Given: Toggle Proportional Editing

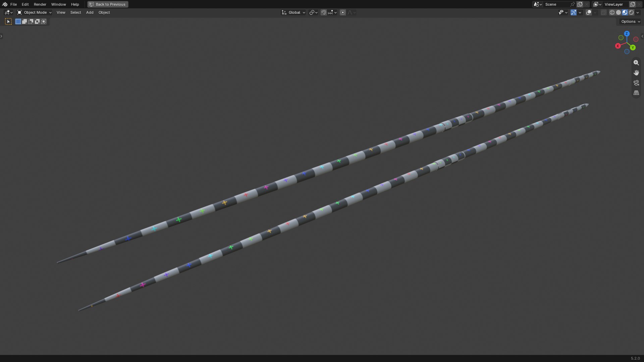Looking at the screenshot, I should click(x=343, y=12).
